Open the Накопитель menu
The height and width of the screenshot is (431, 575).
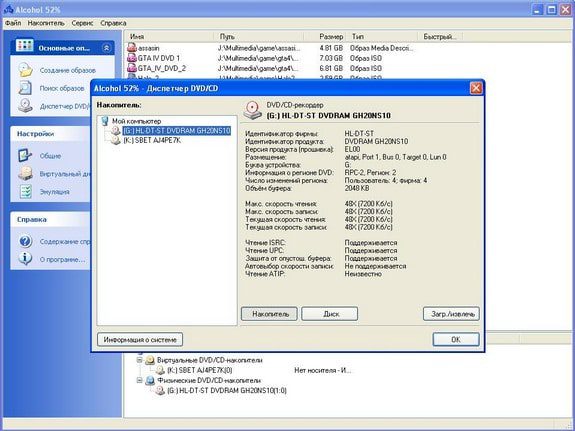click(46, 23)
